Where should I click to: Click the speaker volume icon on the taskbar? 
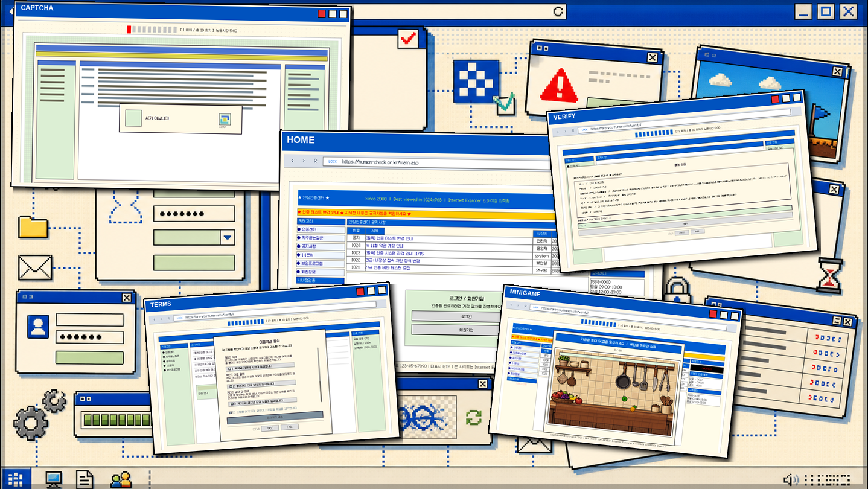[x=791, y=479]
